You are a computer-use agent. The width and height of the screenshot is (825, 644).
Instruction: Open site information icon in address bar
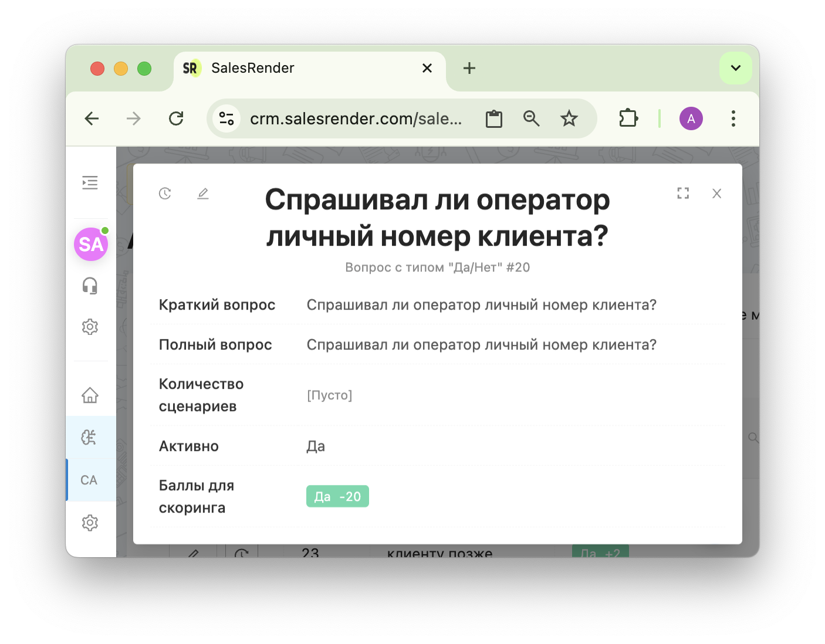pyautogui.click(x=226, y=118)
